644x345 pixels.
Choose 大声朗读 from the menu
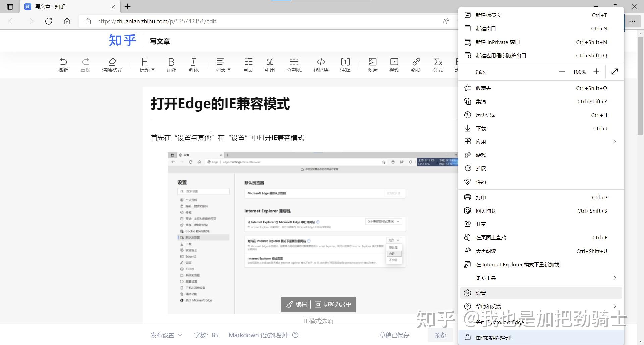[541, 251]
